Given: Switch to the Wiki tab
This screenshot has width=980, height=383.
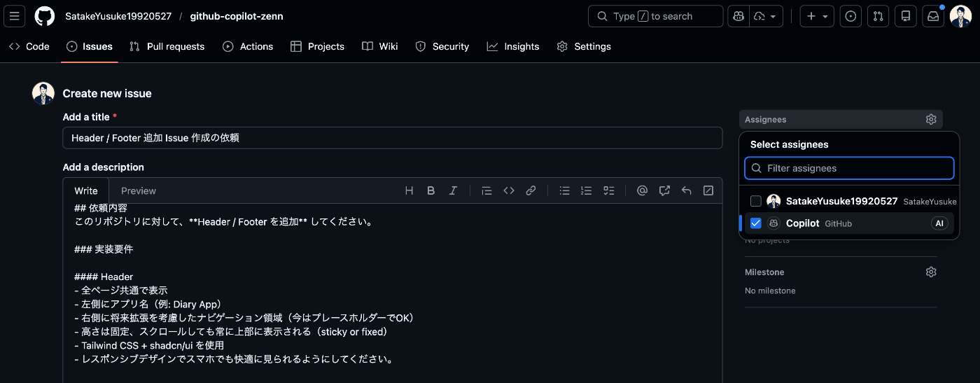Looking at the screenshot, I should click(x=380, y=46).
